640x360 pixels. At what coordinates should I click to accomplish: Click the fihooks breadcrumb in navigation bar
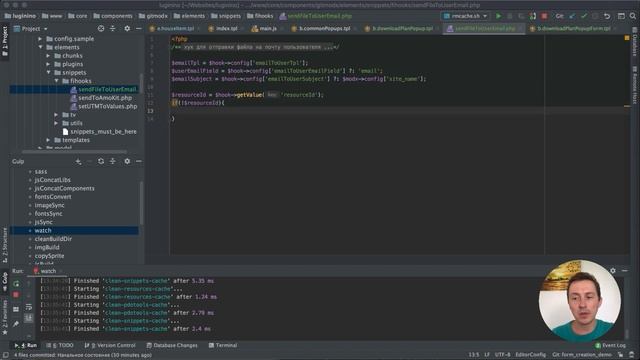pos(260,16)
